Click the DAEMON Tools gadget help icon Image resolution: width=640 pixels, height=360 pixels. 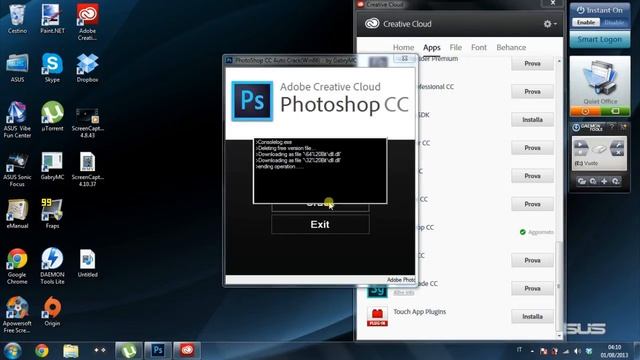612,127
